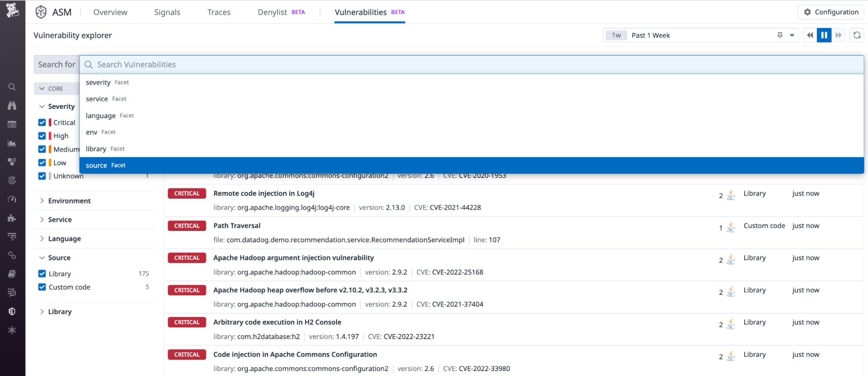
Task: Open the sidebar search magnifier icon
Action: pos(12,87)
